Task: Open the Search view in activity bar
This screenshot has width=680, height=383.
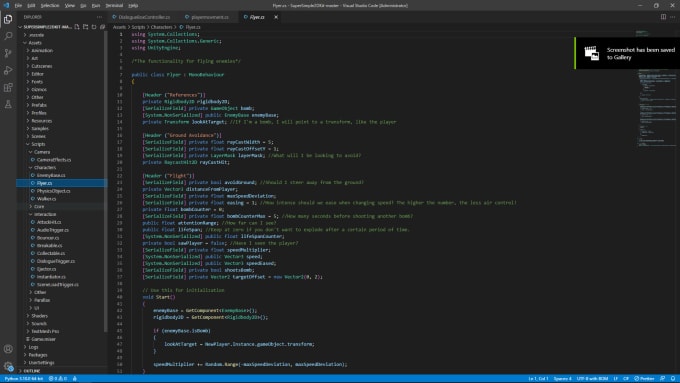Action: pyautogui.click(x=8, y=36)
